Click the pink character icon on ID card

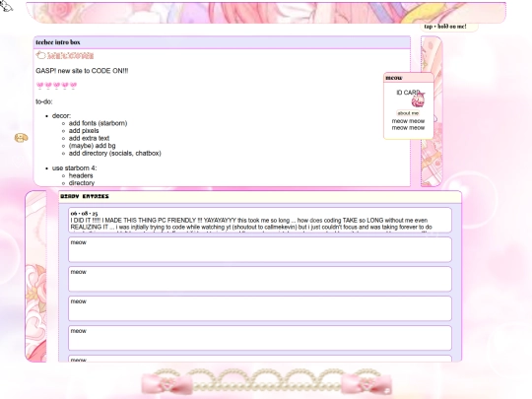pos(418,100)
